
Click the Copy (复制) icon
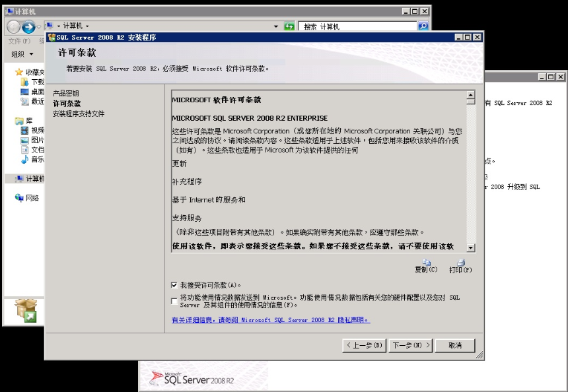coord(427,263)
